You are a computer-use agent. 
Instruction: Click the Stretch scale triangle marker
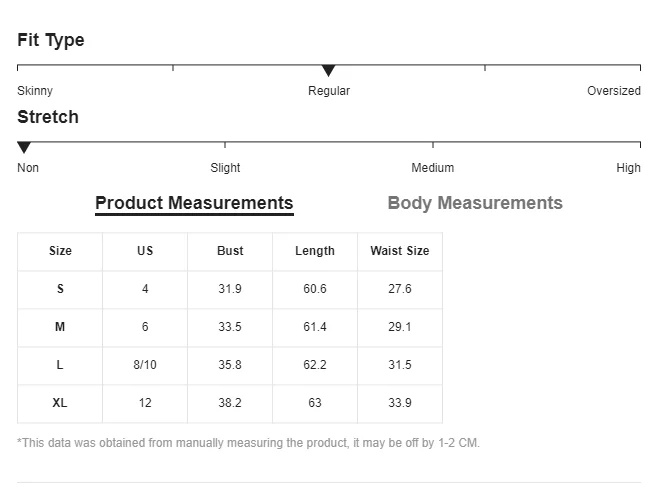24,148
